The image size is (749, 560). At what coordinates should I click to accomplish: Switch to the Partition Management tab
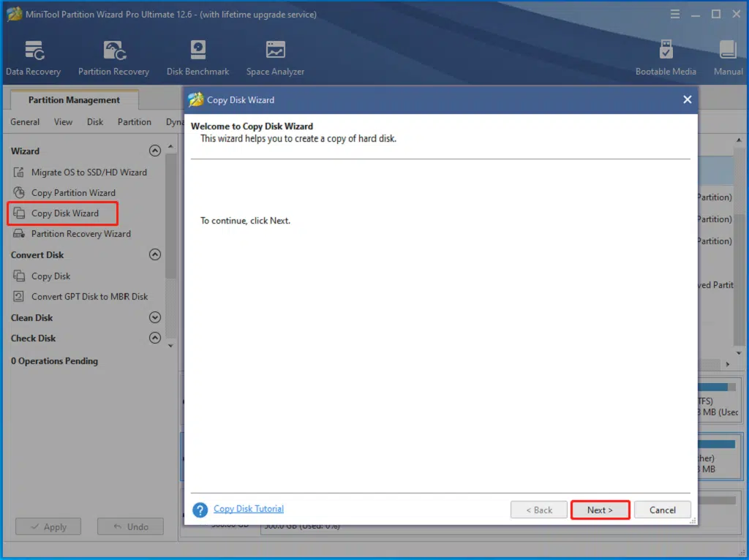click(x=73, y=99)
